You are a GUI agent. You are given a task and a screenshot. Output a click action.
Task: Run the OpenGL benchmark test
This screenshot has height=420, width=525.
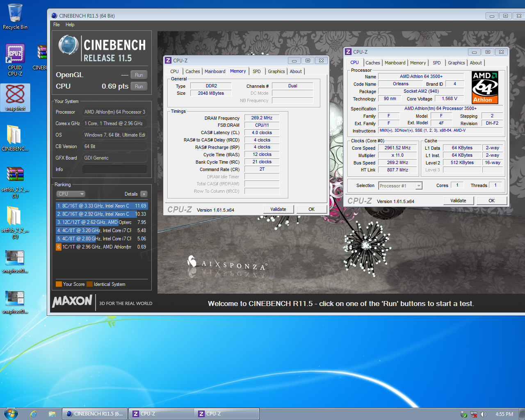(139, 75)
